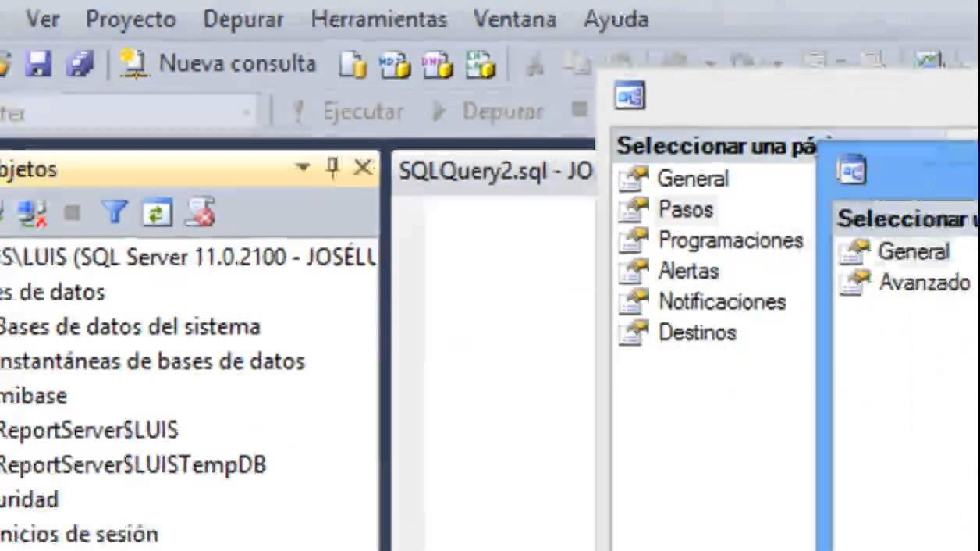The height and width of the screenshot is (551, 980).
Task: Click the Avanzado page icon
Action: point(855,283)
